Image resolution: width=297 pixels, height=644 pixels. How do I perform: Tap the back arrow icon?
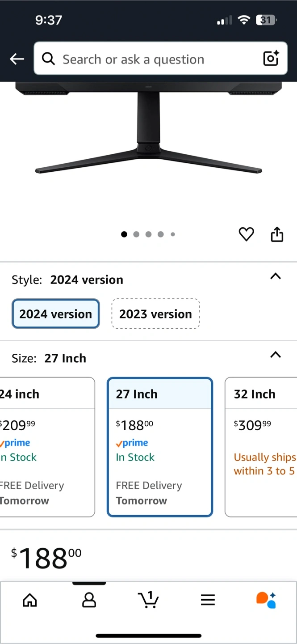click(x=17, y=59)
